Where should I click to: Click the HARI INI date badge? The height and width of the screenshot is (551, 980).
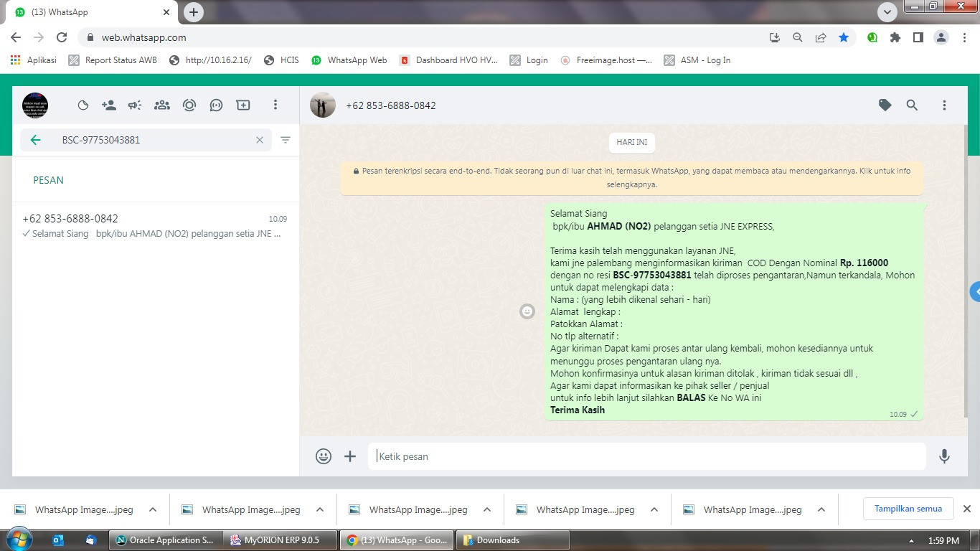(632, 143)
